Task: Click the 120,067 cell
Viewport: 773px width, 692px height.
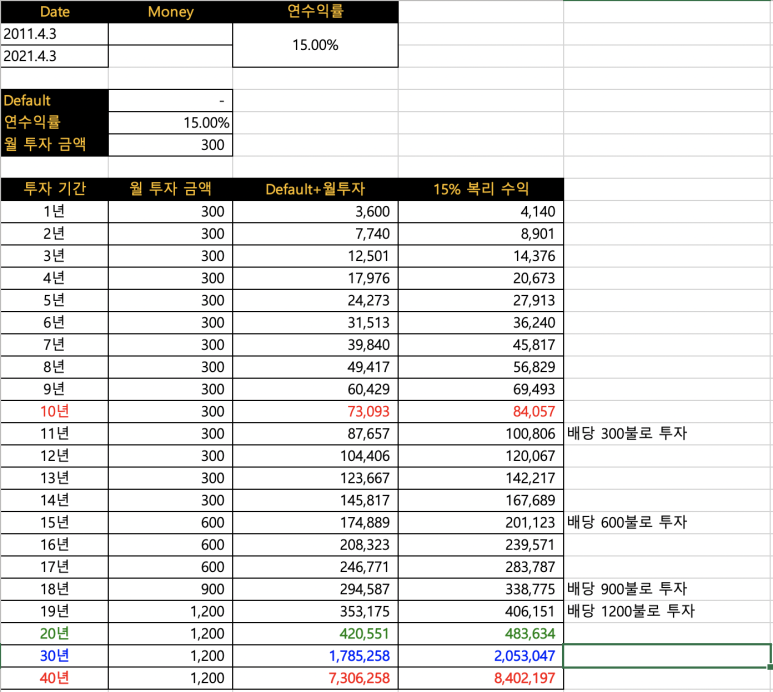Action: tap(481, 455)
